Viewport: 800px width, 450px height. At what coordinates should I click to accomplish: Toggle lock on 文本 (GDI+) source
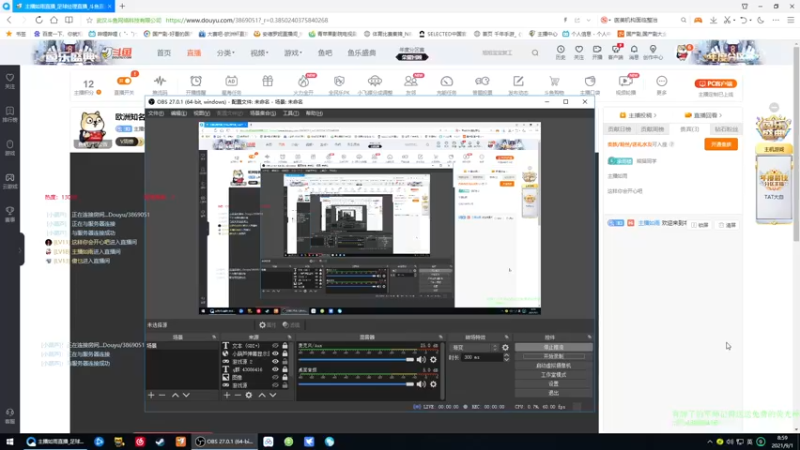point(285,346)
